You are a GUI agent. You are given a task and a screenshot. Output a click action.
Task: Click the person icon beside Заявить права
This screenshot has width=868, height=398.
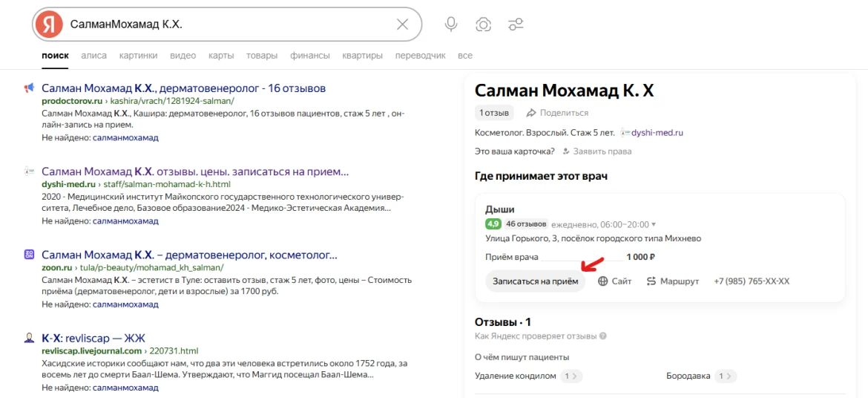[x=566, y=151]
